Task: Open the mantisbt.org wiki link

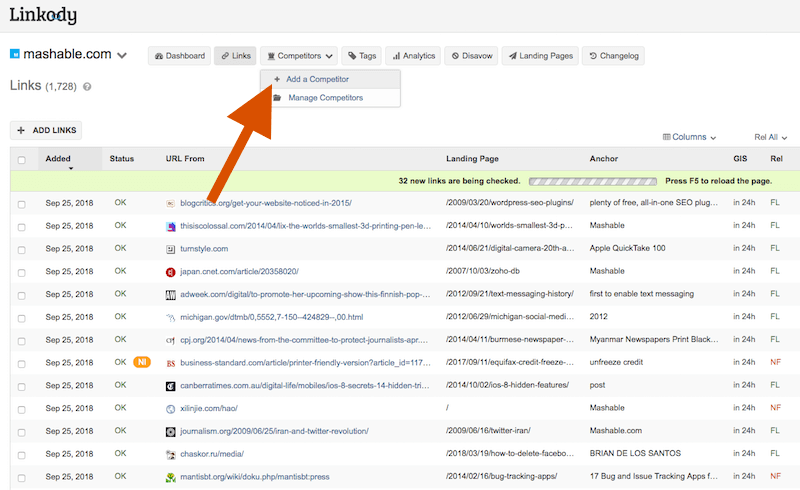Action: 255,477
